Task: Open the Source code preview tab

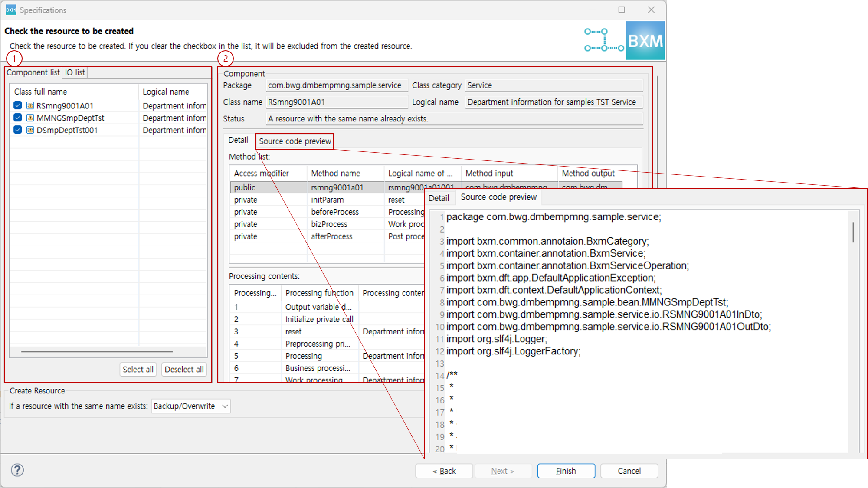Action: pos(294,141)
